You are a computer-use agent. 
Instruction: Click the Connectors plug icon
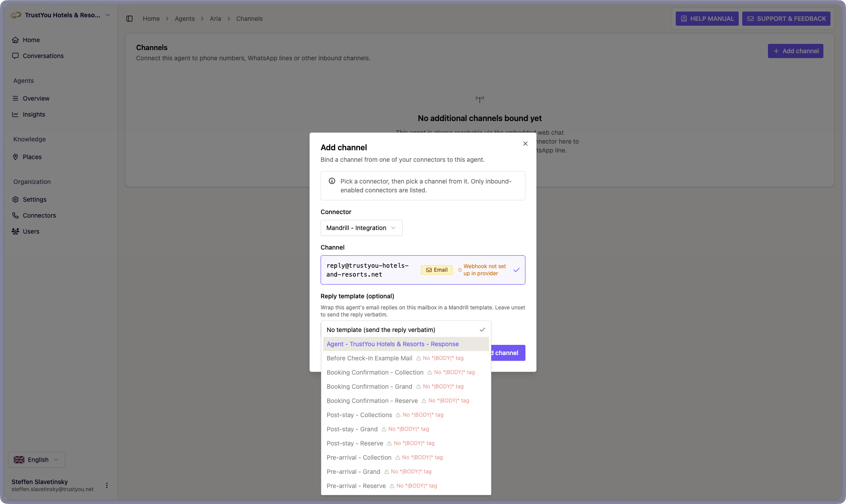(x=16, y=215)
